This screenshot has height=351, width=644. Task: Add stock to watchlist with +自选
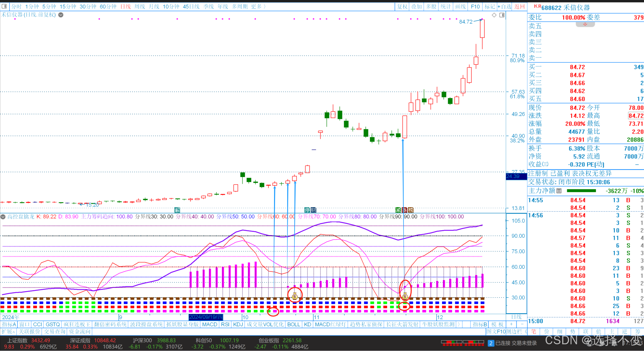504,6
